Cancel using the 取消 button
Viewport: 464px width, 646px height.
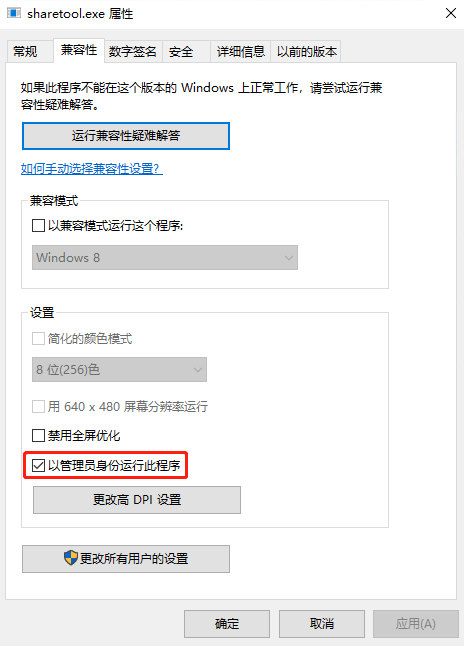point(322,624)
